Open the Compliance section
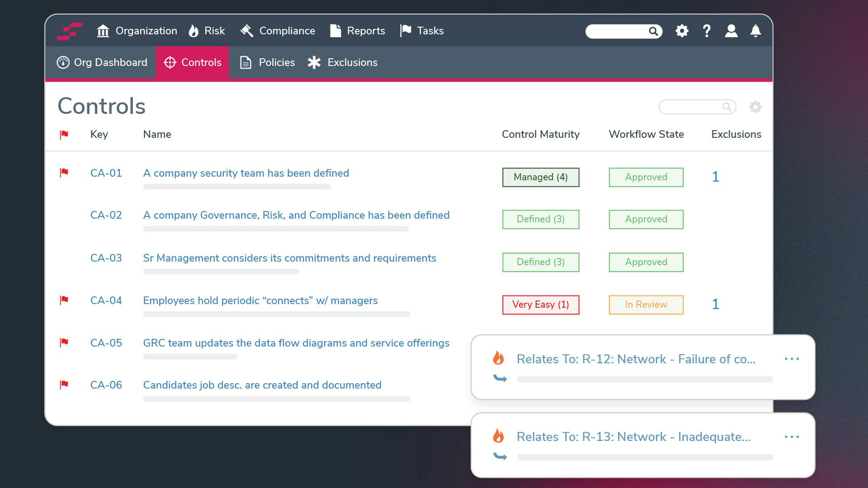Viewport: 868px width, 488px height. click(x=287, y=31)
